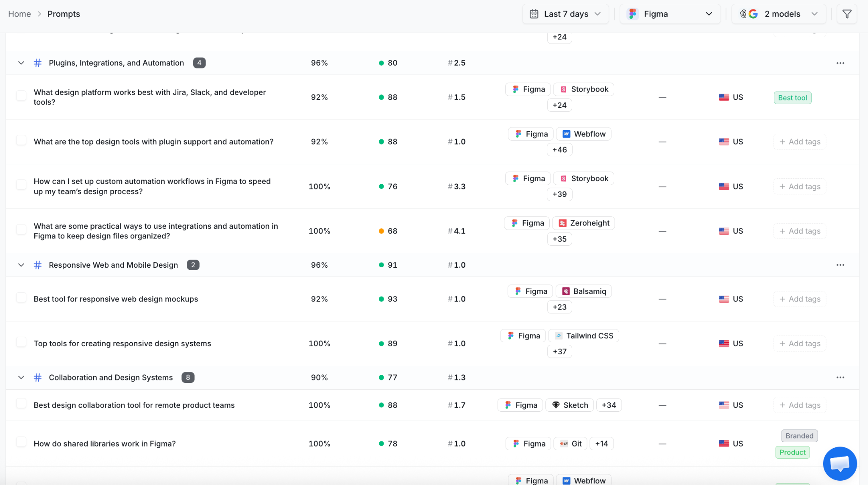Screen dimensions: 868x485
Task: Open more options for Plugins, Integrations, and Automation
Action: [840, 63]
